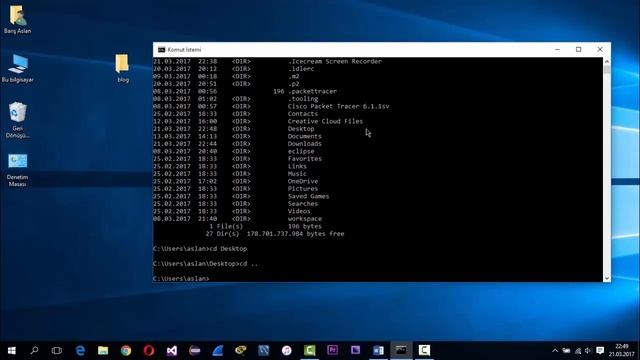640x360 pixels.
Task: Close the Komut İstemi window
Action: coord(600,49)
